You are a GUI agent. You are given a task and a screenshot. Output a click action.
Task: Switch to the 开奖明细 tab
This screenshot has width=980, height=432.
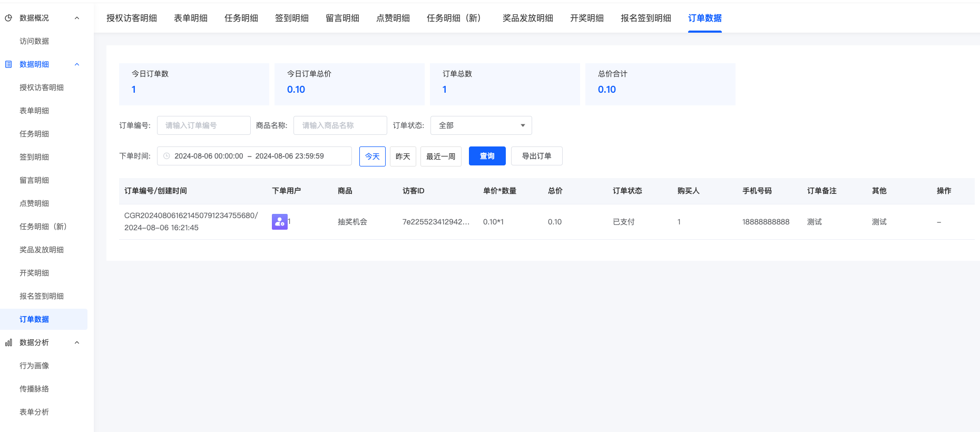pos(586,18)
